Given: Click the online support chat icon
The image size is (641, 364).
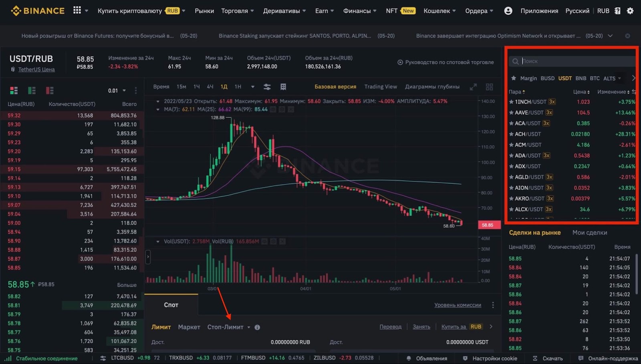Looking at the screenshot, I should (x=581, y=358).
